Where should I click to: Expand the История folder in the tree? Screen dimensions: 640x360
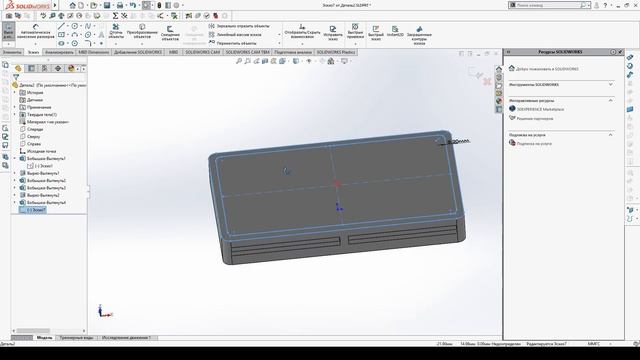(x=15, y=93)
